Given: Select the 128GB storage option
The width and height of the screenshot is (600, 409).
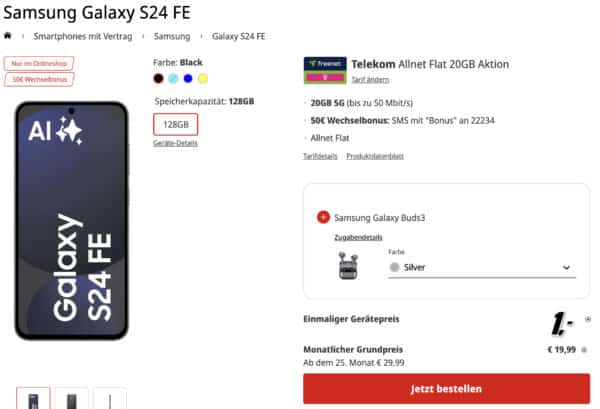Looking at the screenshot, I should (176, 124).
